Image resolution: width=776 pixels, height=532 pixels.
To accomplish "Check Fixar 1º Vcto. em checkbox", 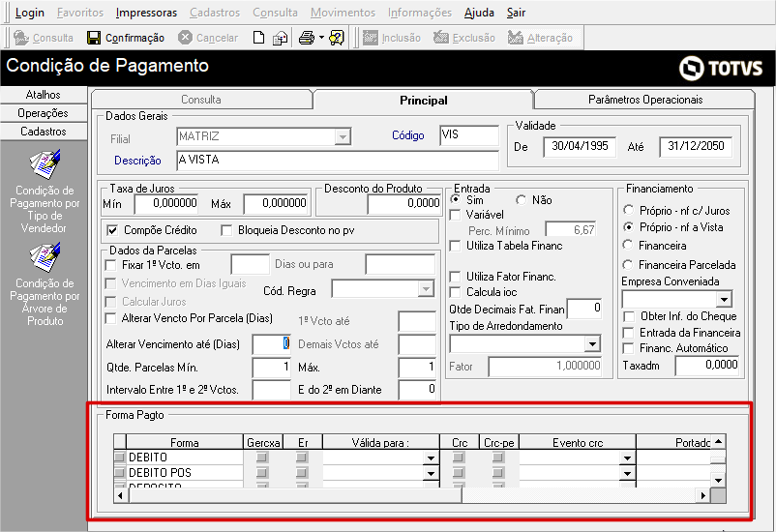I will point(111,265).
